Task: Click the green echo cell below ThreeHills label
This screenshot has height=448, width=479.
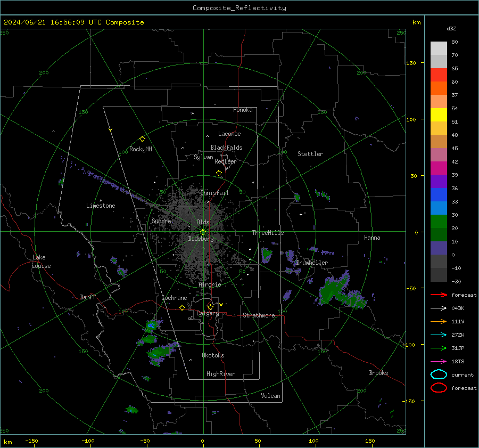Action: 267,255
